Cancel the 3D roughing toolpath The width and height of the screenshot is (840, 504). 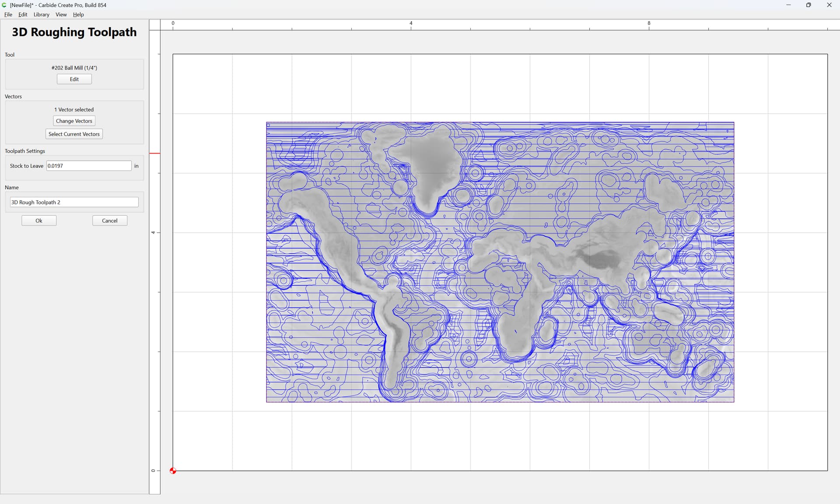110,220
